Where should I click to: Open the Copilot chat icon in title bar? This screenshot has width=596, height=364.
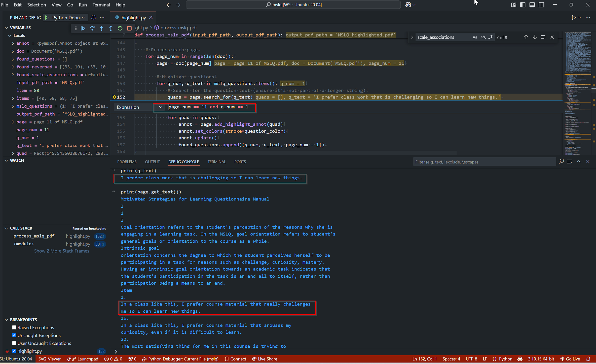(408, 5)
